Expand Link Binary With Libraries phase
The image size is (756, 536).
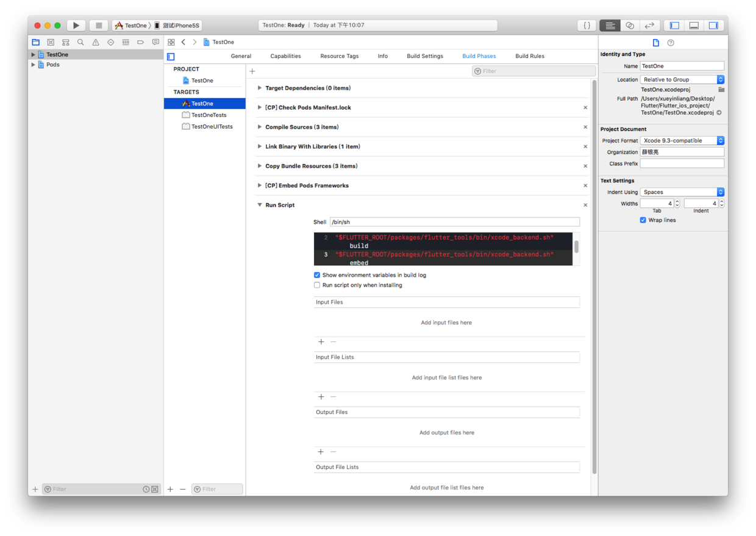tap(260, 146)
